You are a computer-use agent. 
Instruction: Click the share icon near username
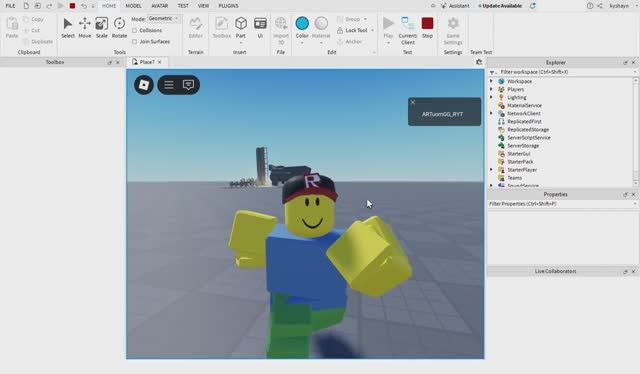(600, 6)
